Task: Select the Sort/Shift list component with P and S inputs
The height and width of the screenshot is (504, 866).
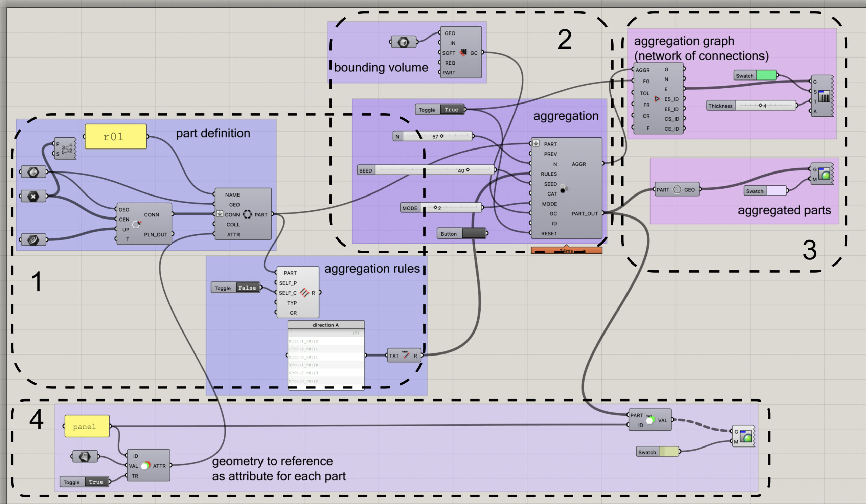Action: (x=65, y=148)
